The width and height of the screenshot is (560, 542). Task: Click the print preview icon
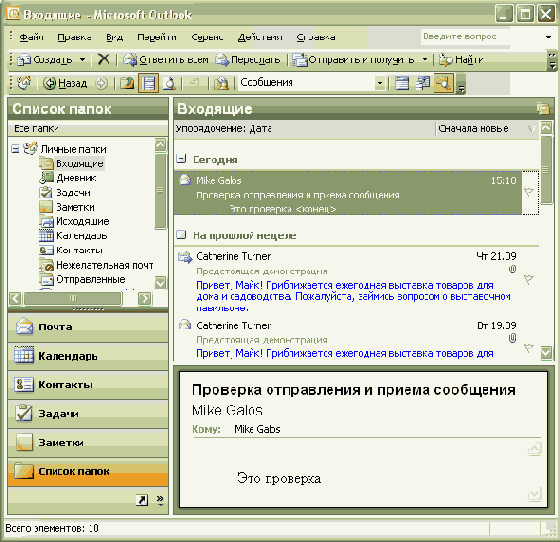click(169, 83)
